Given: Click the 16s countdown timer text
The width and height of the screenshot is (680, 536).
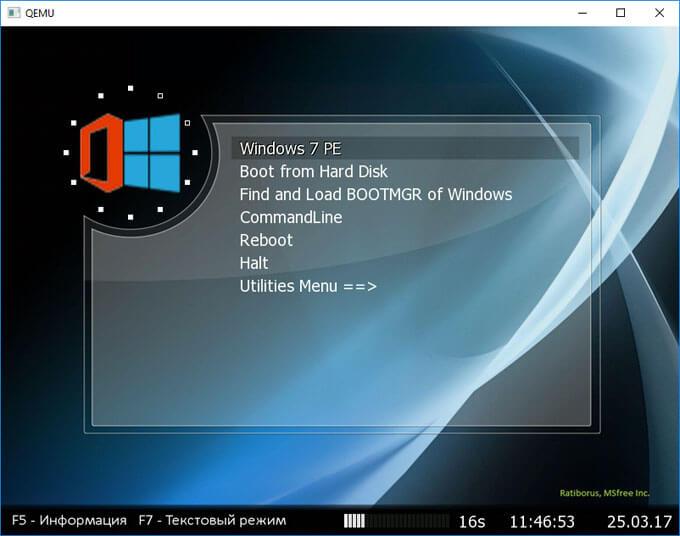Looking at the screenshot, I should point(472,521).
